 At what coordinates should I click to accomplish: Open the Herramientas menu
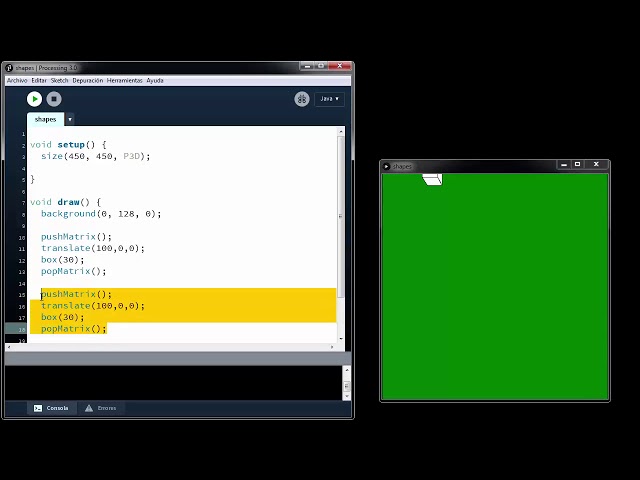[x=124, y=80]
